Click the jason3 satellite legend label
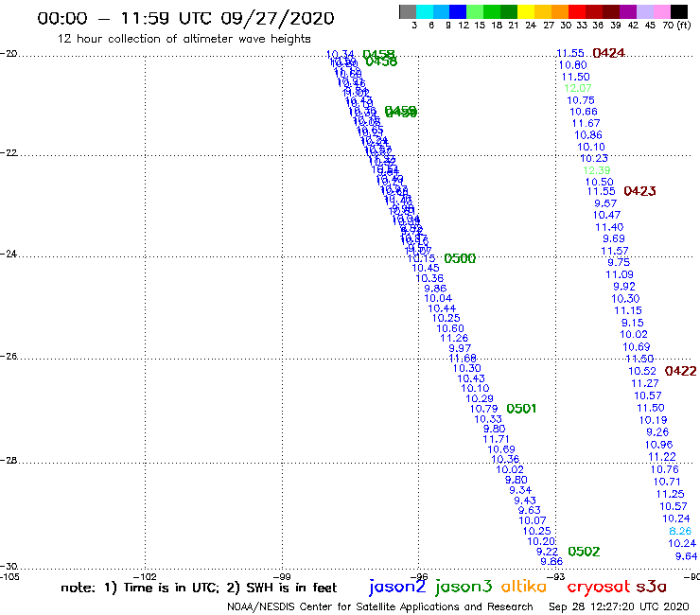Viewport: 700px width, 615px height. [464, 587]
